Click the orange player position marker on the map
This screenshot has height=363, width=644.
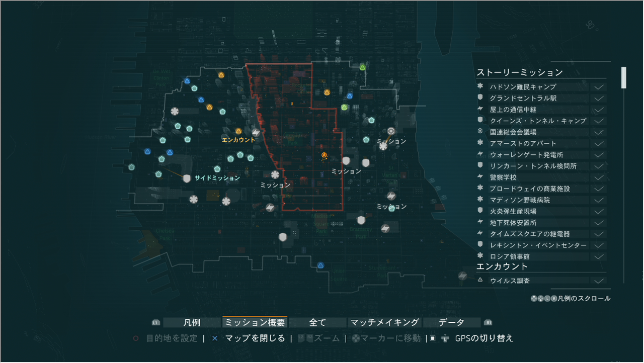(324, 155)
